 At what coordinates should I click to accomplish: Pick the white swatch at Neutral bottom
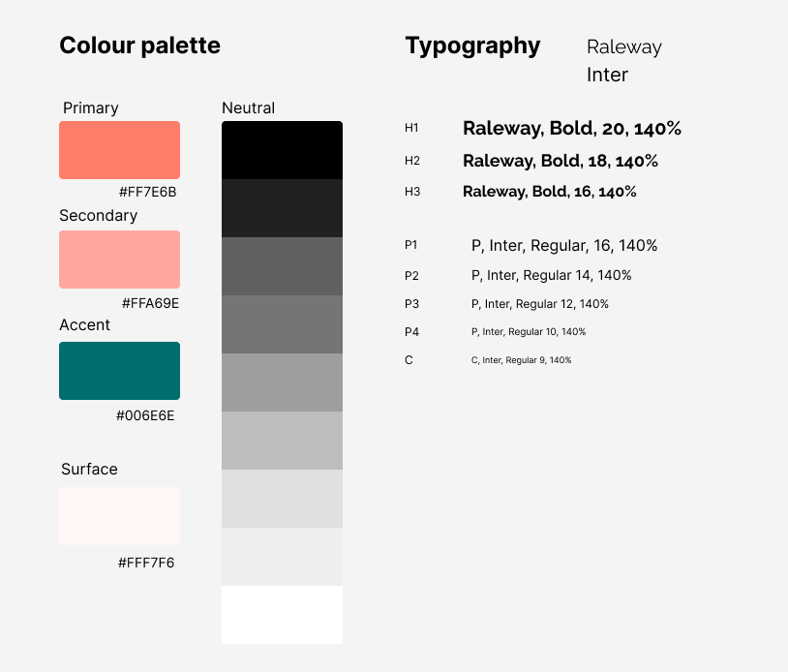[282, 615]
